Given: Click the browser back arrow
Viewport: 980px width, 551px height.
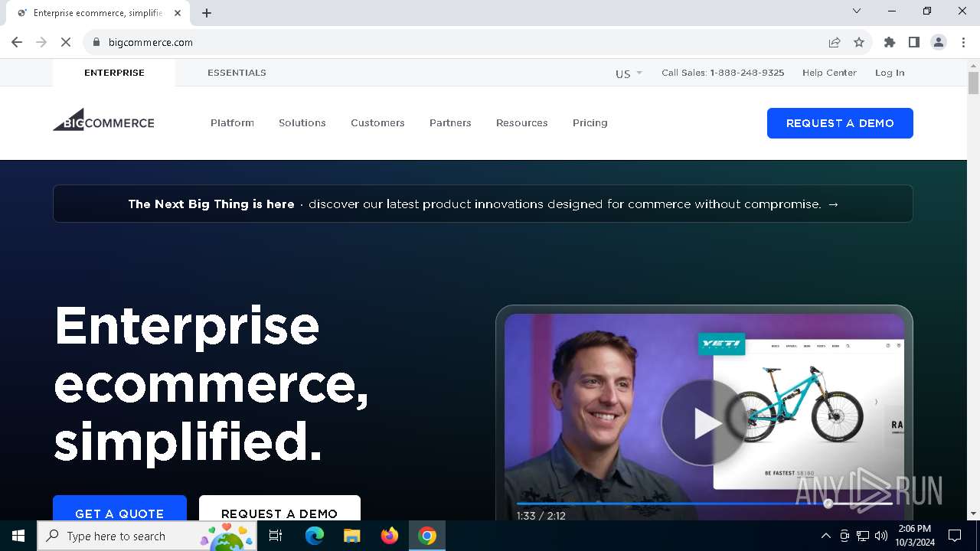Looking at the screenshot, I should (17, 42).
